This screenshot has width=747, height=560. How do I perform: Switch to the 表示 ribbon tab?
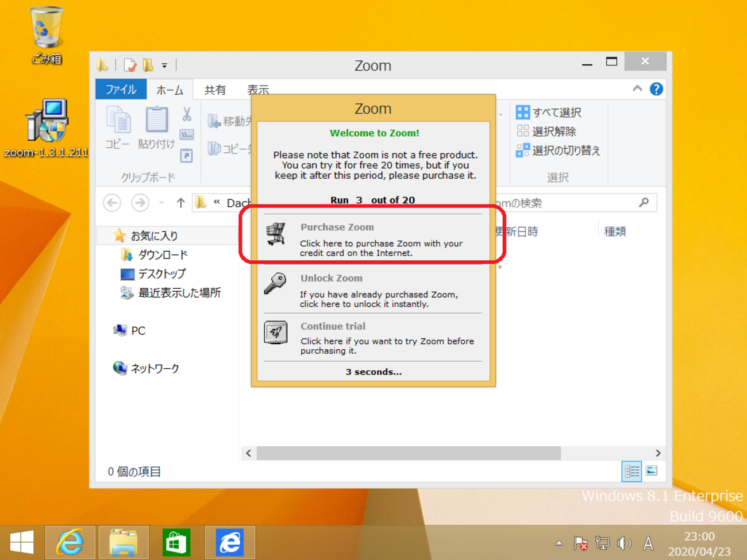point(257,90)
